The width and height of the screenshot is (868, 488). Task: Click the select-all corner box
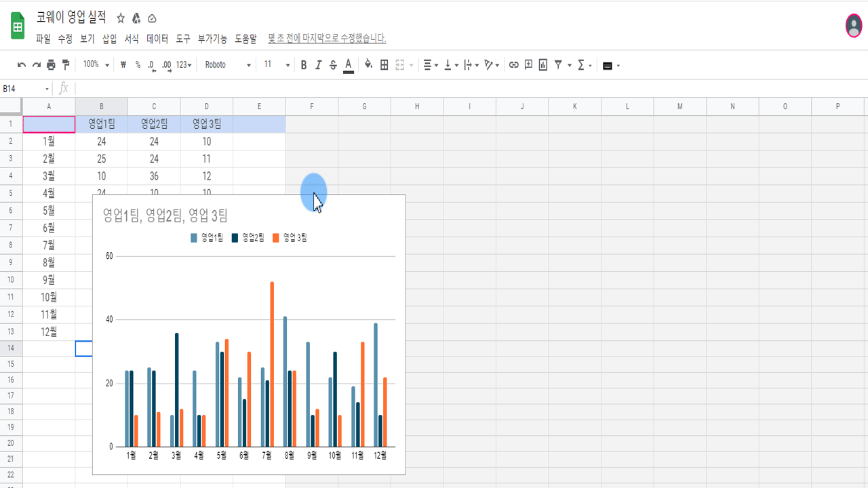point(11,106)
